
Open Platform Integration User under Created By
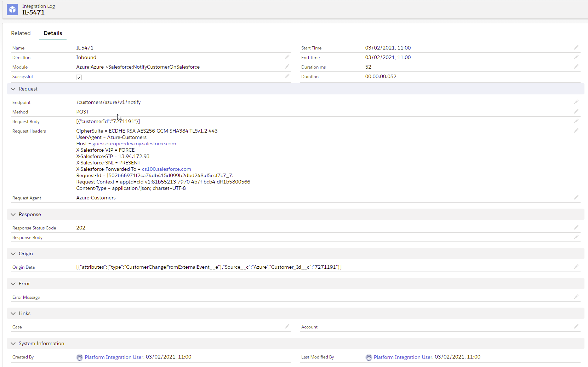(114, 357)
